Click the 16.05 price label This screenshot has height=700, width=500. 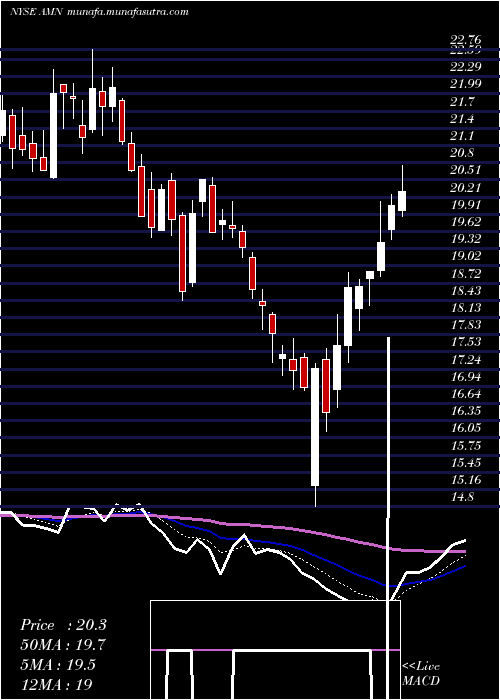coord(466,428)
